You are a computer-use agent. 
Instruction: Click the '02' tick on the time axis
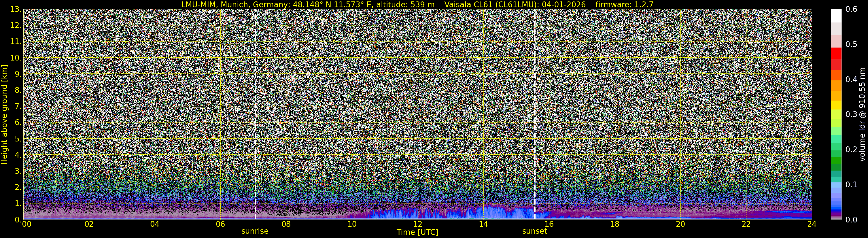89,224
